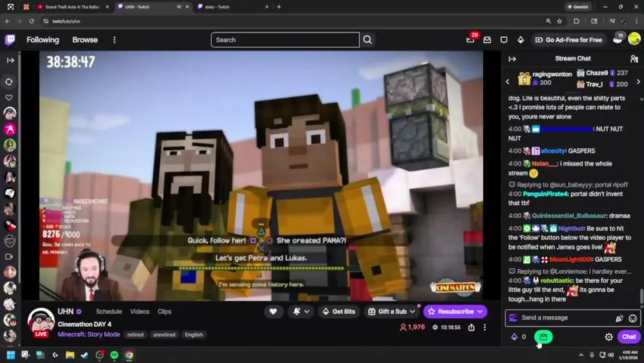644x363 pixels.
Task: Share the stream with the share icon
Action: tap(471, 327)
